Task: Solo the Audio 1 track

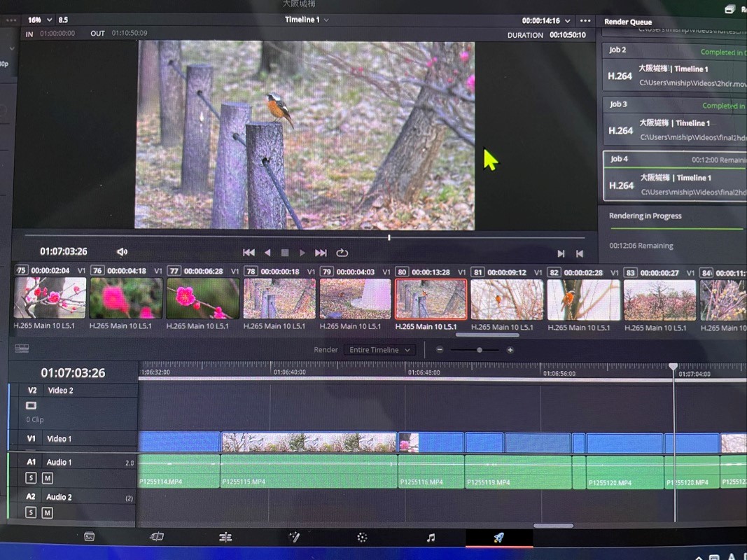Action: point(31,478)
